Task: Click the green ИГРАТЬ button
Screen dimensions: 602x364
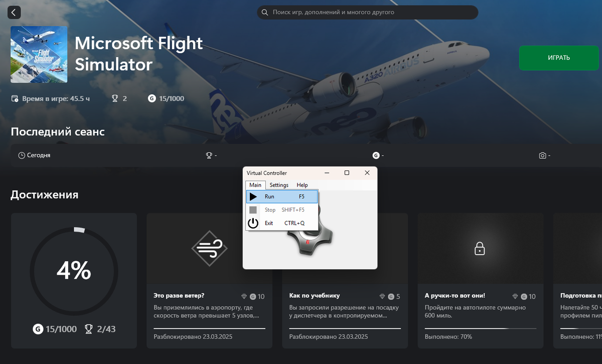Action: click(x=559, y=58)
